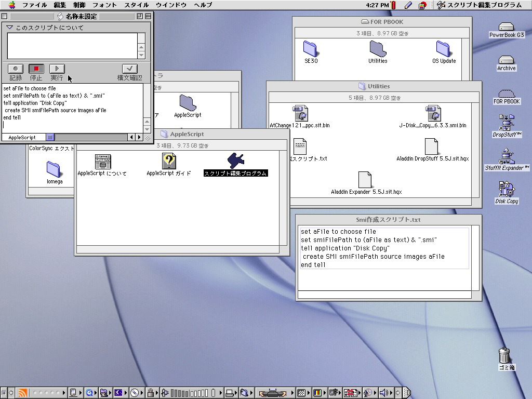
Task: Click the 実行 run button
Action: (x=57, y=69)
